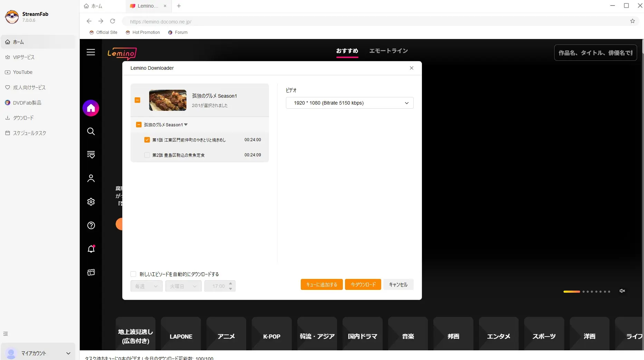Click active orange carousel indicator
Image resolution: width=644 pixels, height=360 pixels.
point(571,292)
